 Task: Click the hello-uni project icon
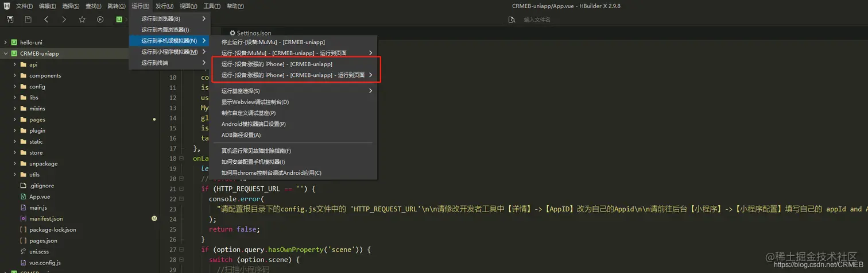click(14, 43)
